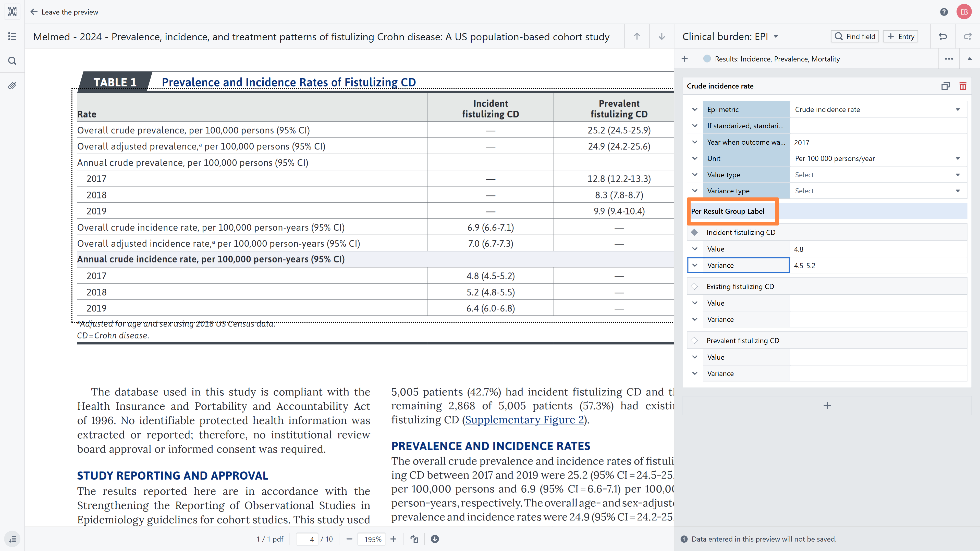Zoom out the PDF with minus icon

click(349, 539)
